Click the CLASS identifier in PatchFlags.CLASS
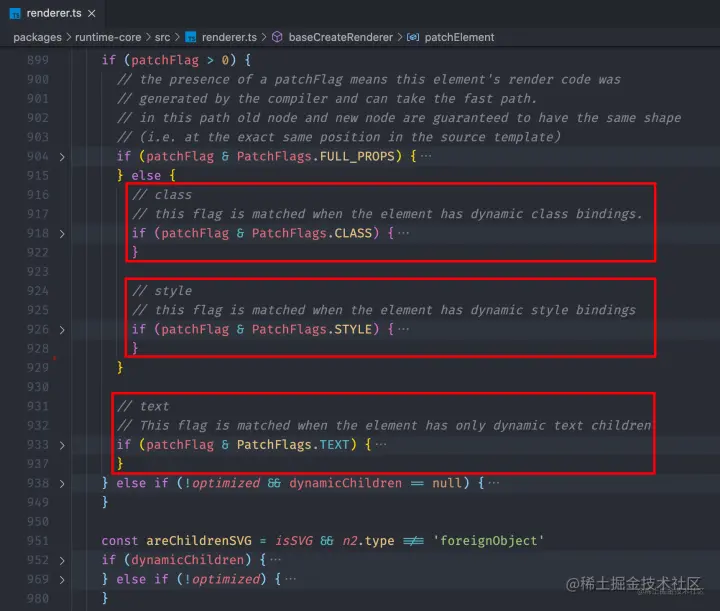Viewport: 720px width, 611px height. [x=353, y=233]
